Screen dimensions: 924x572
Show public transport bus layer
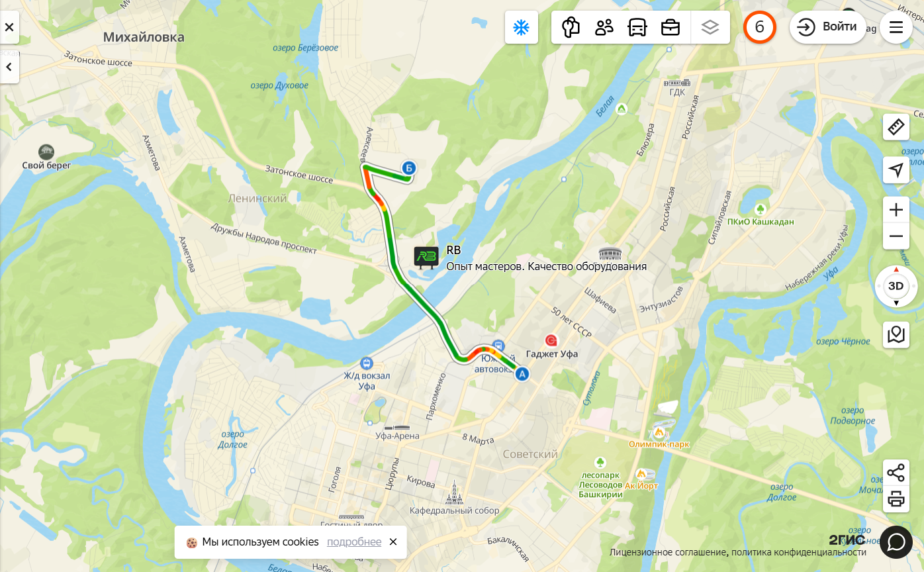(x=637, y=27)
